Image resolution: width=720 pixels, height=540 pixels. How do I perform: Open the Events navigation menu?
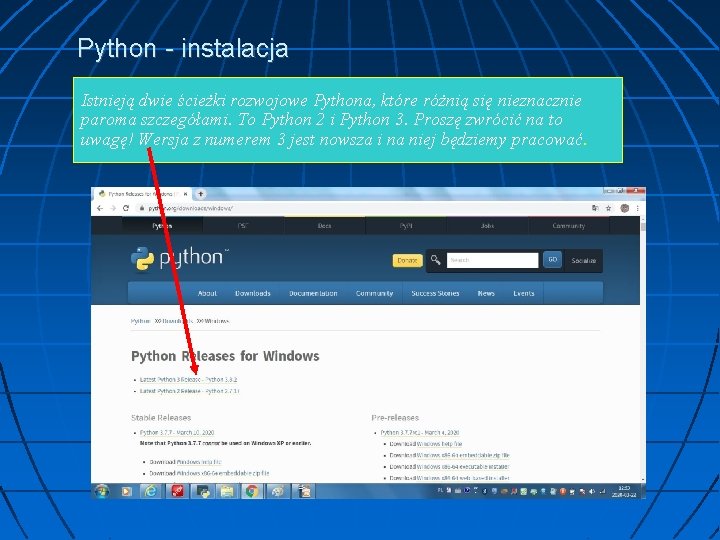(x=523, y=293)
